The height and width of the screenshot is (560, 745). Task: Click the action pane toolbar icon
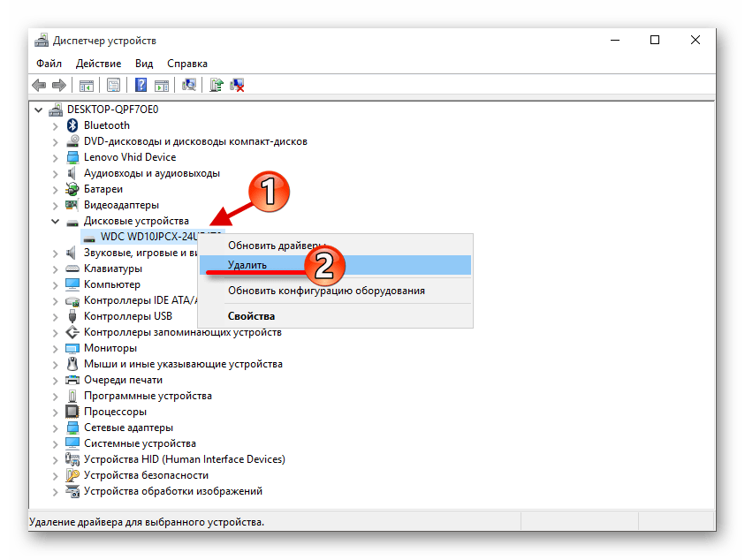[162, 86]
